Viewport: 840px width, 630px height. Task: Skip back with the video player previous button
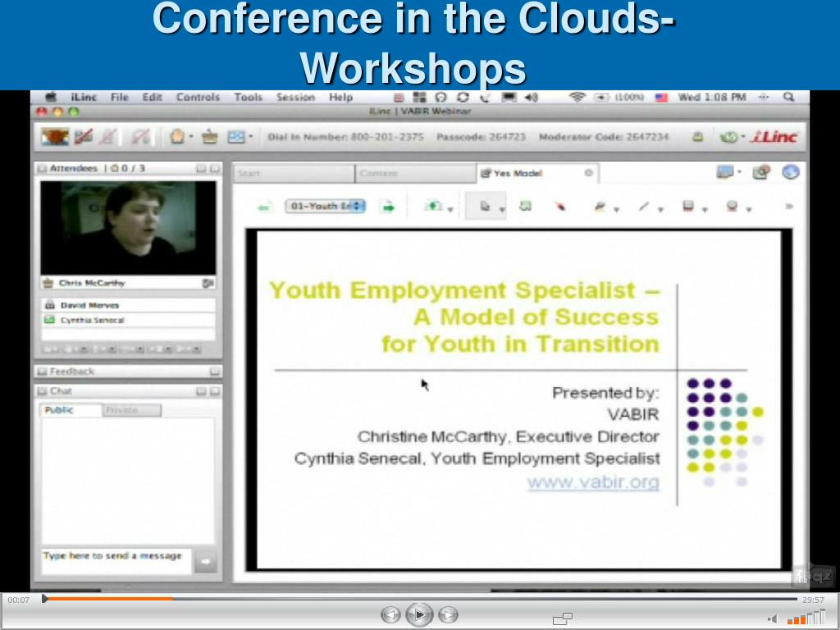(390, 615)
